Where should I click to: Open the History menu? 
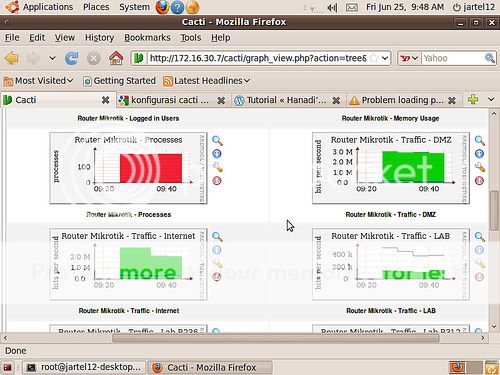coord(99,38)
